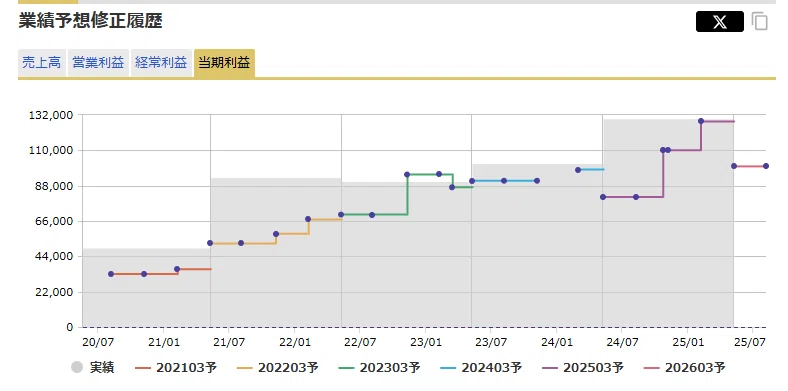
Task: Click the first 202103予 data point
Action: (x=111, y=274)
